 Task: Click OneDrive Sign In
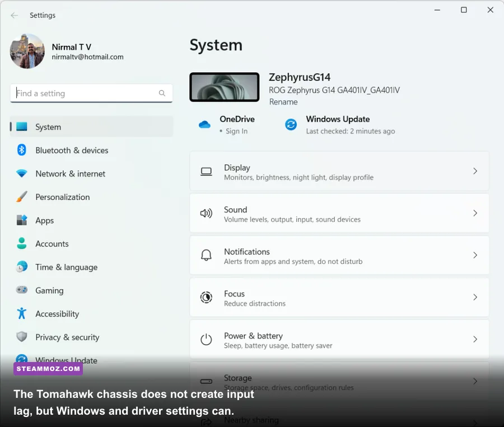(236, 131)
